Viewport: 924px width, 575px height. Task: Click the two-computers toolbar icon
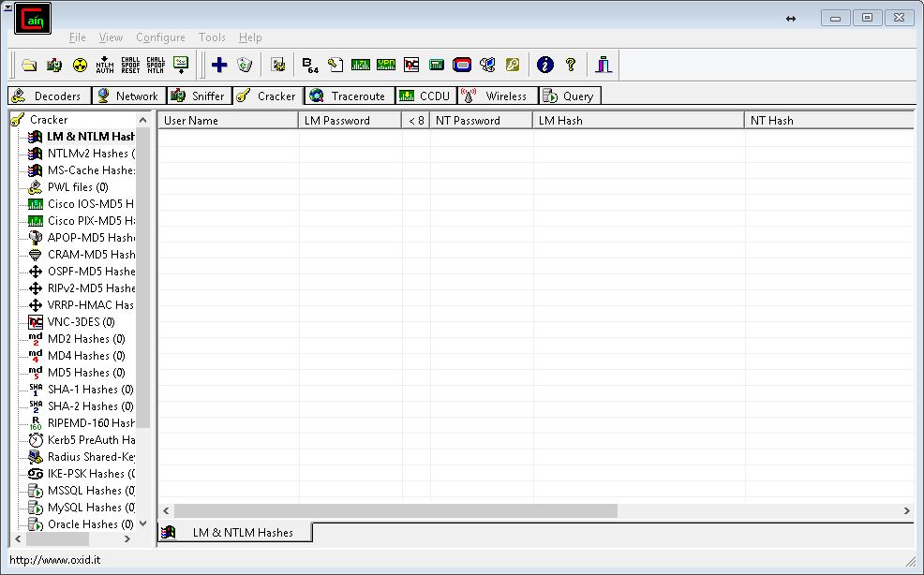[x=487, y=65]
